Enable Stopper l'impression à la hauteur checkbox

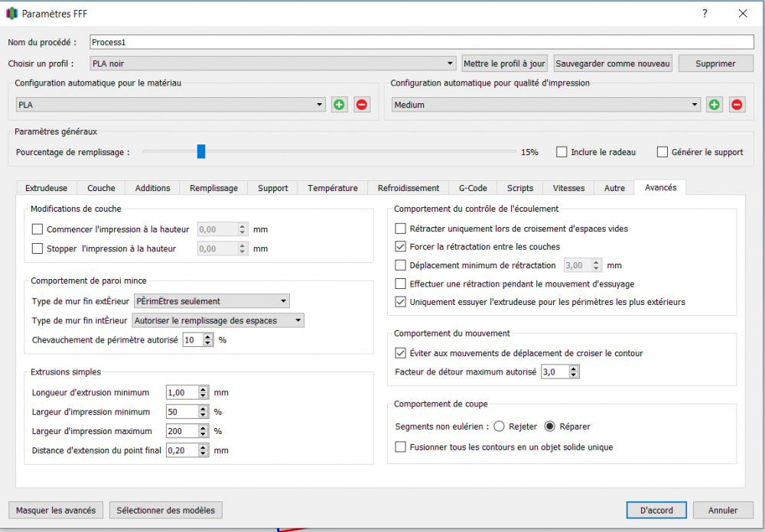tap(37, 248)
